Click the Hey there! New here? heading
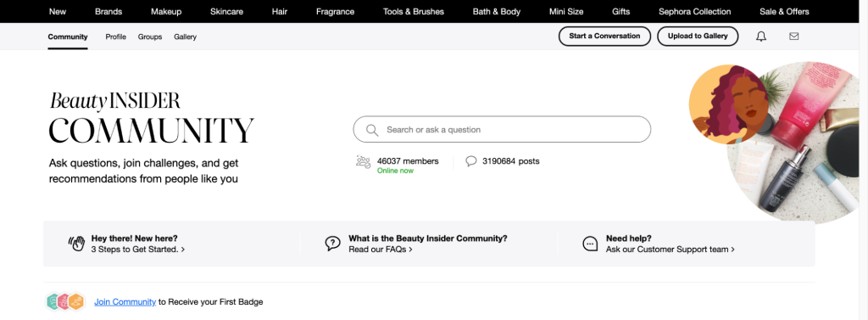The width and height of the screenshot is (868, 320). click(x=135, y=239)
